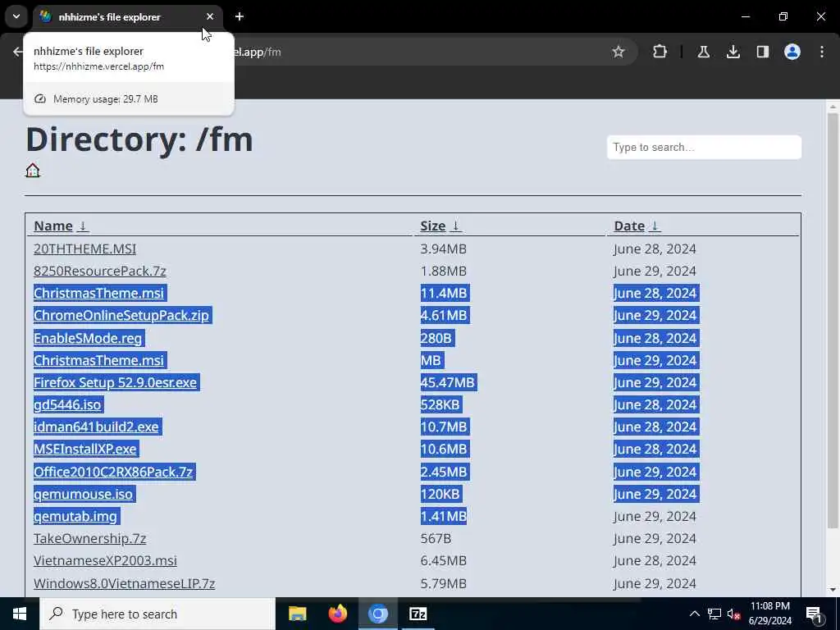The width and height of the screenshot is (840, 630).
Task: Toggle the browser side panel icon
Action: [762, 52]
